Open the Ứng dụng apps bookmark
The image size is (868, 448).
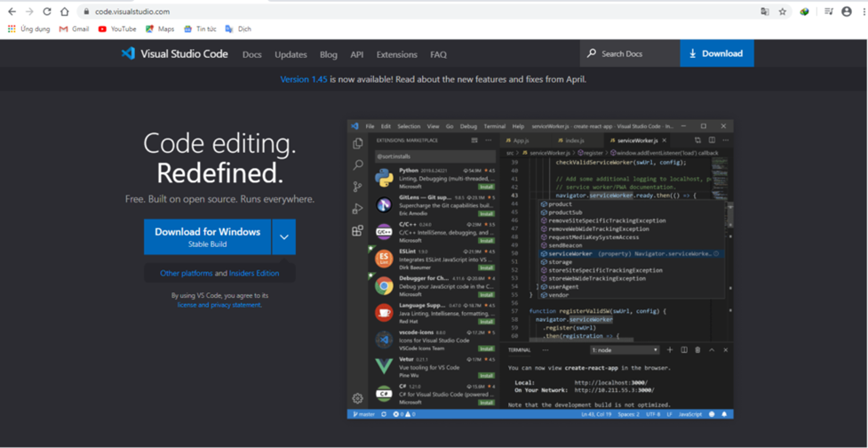[28, 28]
